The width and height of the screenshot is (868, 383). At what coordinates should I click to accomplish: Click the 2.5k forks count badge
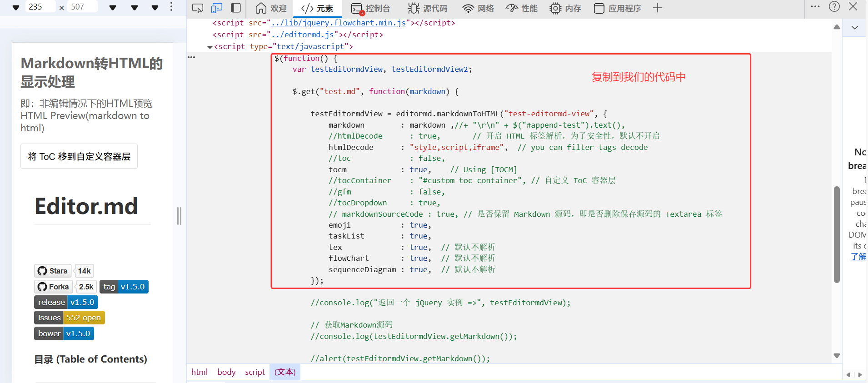(x=86, y=287)
